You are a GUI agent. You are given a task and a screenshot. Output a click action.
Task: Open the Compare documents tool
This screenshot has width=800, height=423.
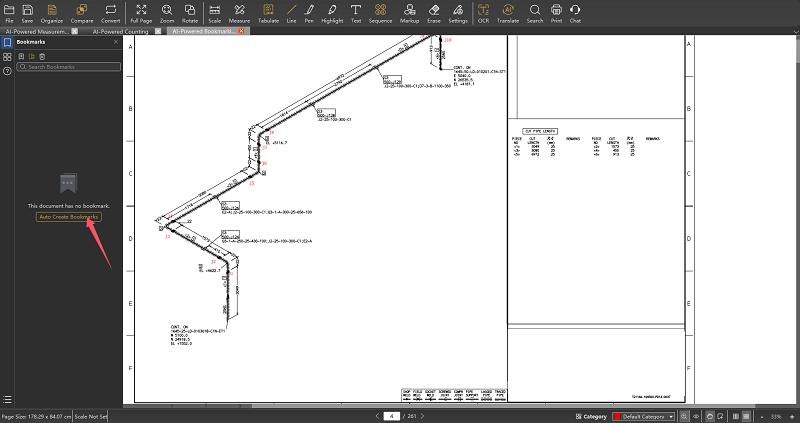tap(82, 12)
